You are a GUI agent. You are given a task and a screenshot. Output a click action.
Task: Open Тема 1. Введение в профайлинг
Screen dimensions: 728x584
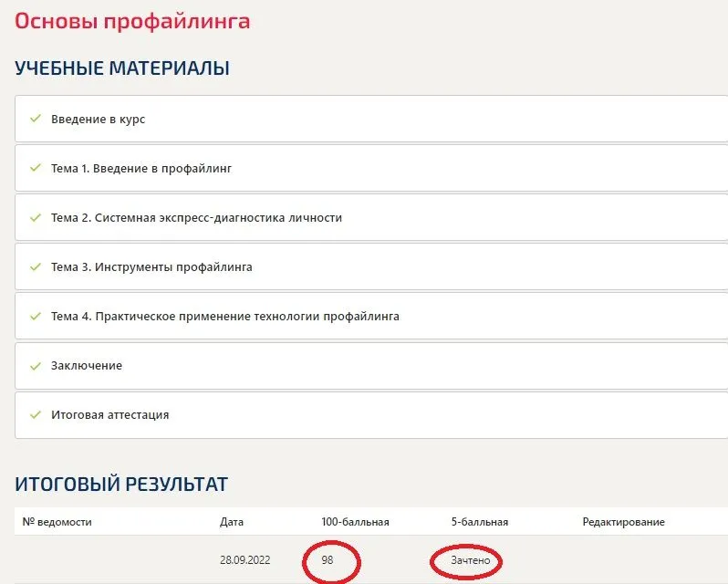pos(141,169)
